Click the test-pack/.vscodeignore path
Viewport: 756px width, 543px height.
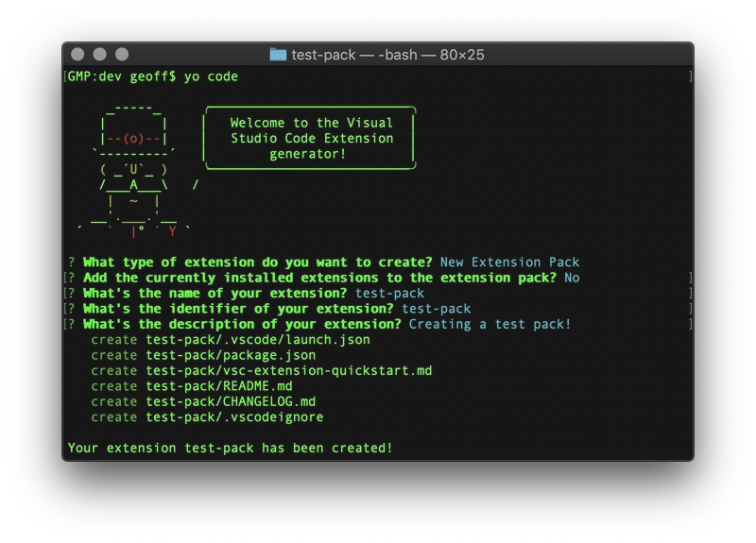coord(234,416)
